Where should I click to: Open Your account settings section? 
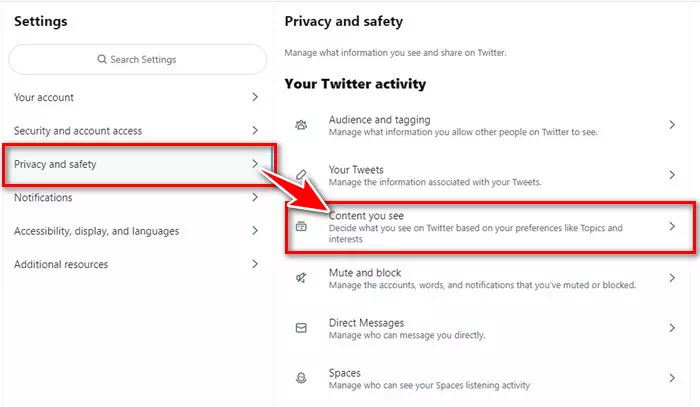click(137, 97)
